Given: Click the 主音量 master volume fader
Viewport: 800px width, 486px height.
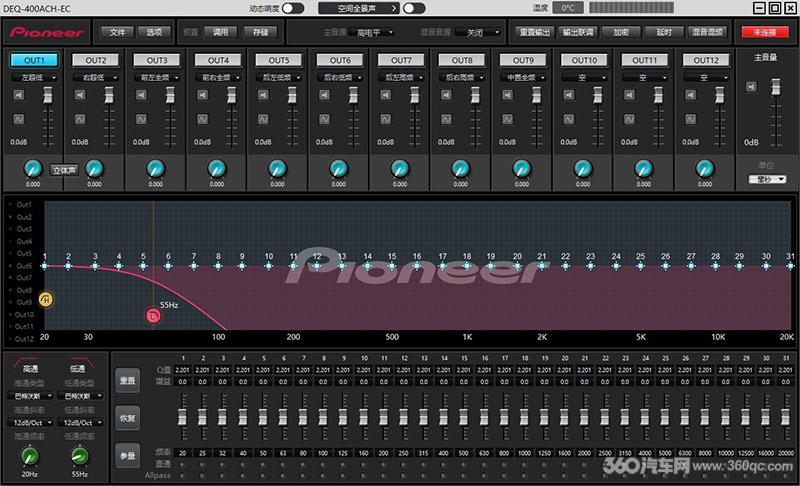Looking at the screenshot, I should tap(776, 87).
